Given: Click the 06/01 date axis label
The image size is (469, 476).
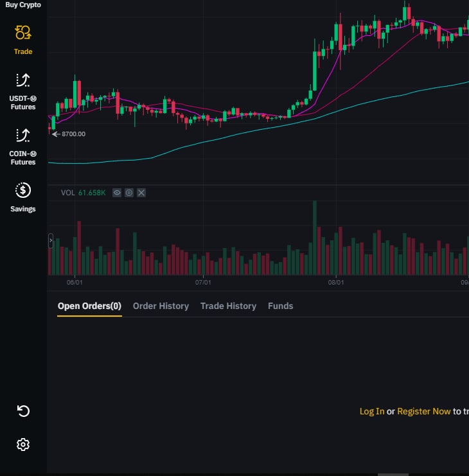Looking at the screenshot, I should click(x=75, y=282).
